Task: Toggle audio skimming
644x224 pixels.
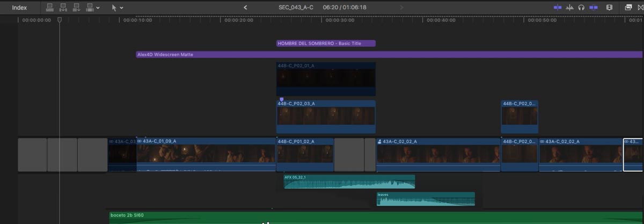Action: (x=569, y=8)
